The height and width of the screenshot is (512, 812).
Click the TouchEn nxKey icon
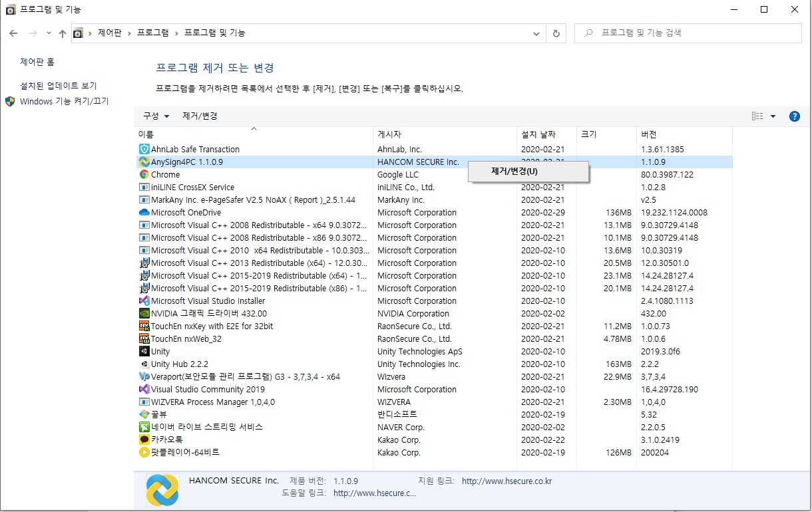pos(144,326)
